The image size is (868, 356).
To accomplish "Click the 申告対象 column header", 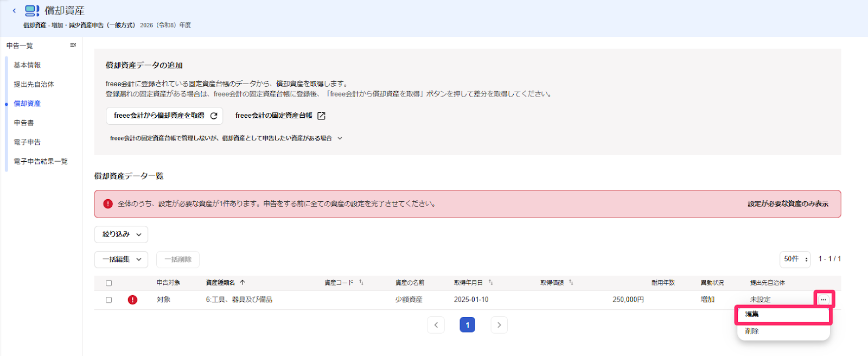I will [168, 283].
